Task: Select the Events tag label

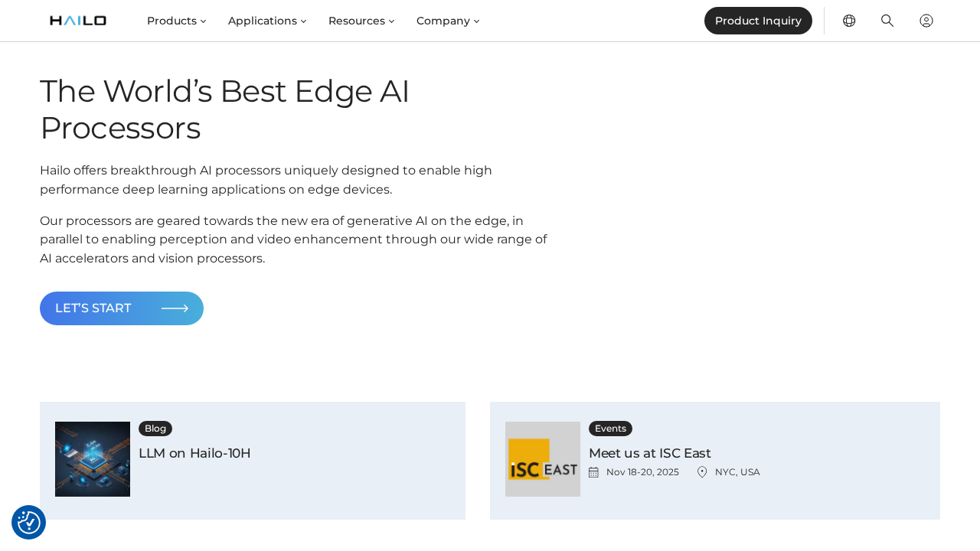Action: [x=610, y=429]
